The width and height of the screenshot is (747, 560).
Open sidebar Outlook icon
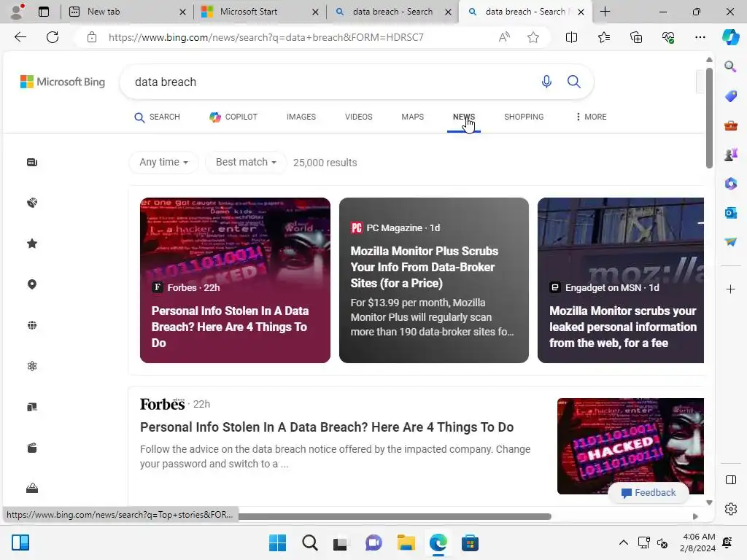[730, 212]
